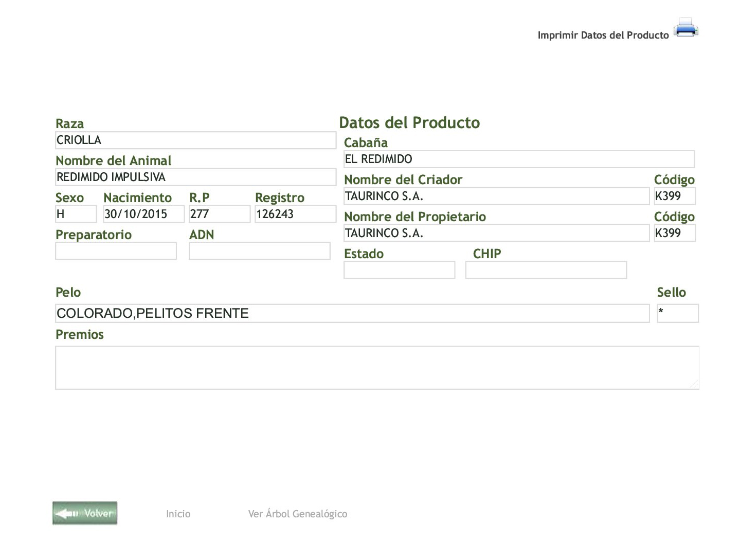Click the printer icon
The width and height of the screenshot is (740, 560).
point(685,28)
